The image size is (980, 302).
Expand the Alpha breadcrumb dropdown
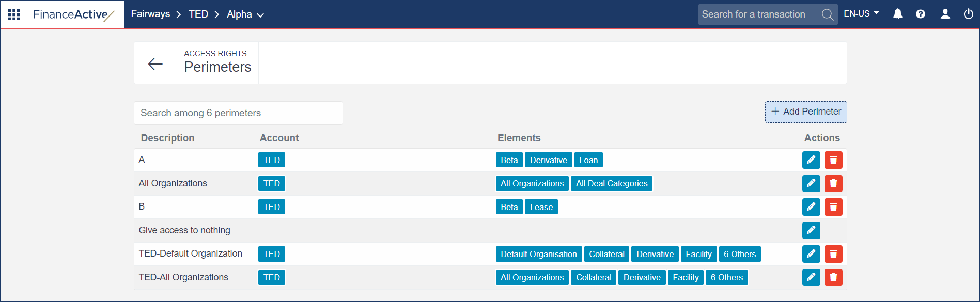coord(245,14)
